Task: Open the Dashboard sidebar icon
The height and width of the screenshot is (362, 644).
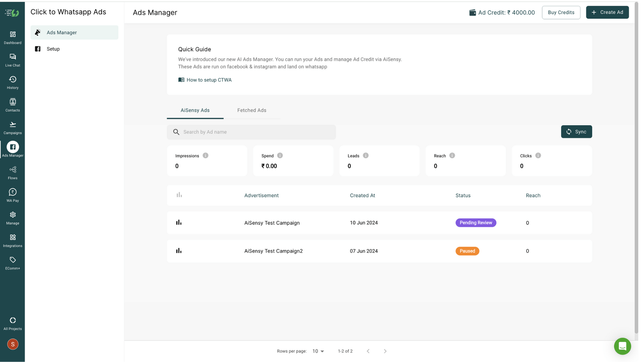Action: click(x=13, y=37)
